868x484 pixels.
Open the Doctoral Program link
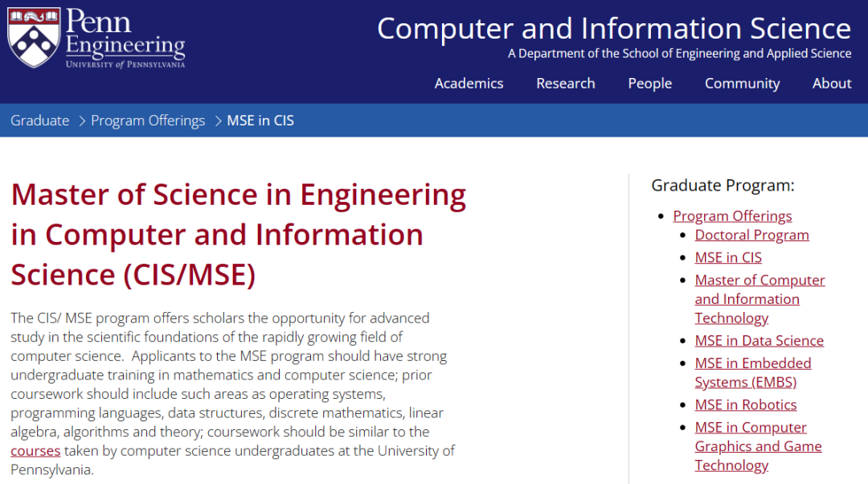coord(751,235)
